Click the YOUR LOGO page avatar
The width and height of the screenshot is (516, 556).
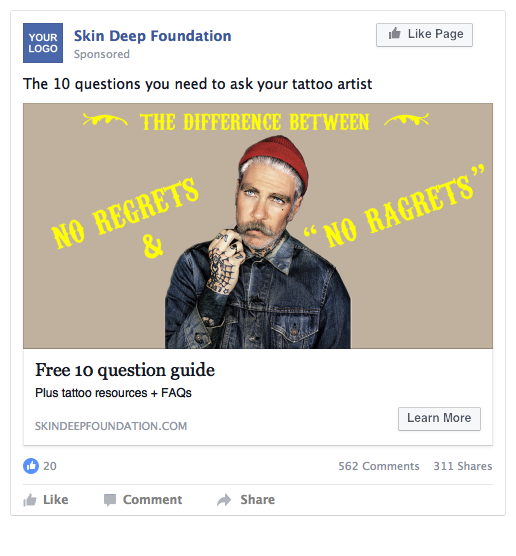point(43,43)
